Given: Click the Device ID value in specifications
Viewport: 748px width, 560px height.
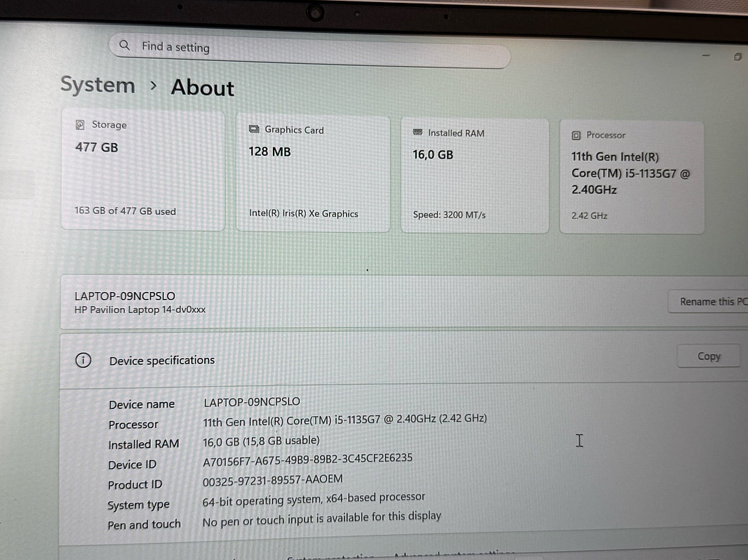Looking at the screenshot, I should coord(307,458).
